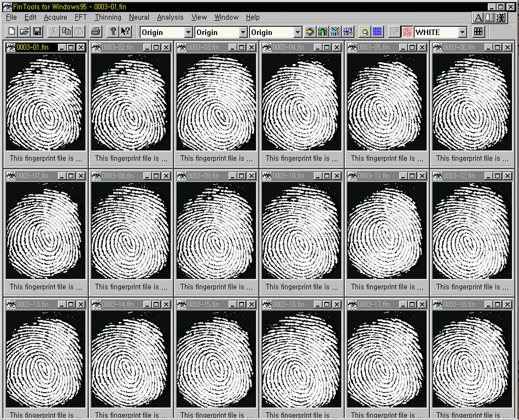Click the yellow circle core detection button

(310, 32)
